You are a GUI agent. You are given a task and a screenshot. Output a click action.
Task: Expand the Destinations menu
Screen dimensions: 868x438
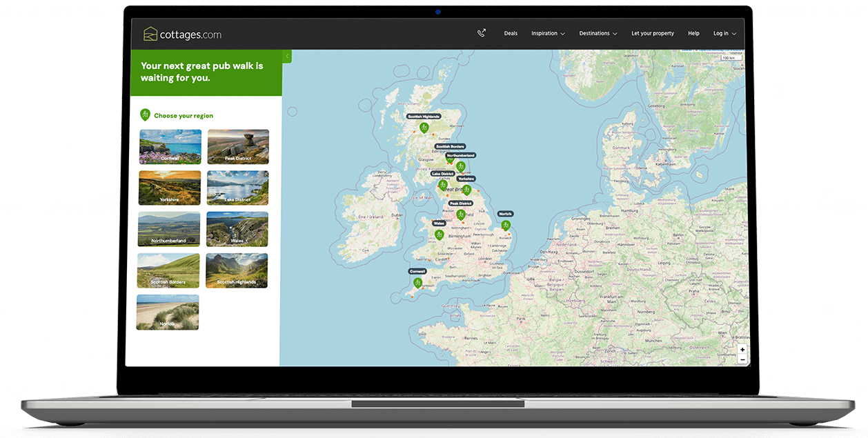(x=598, y=33)
